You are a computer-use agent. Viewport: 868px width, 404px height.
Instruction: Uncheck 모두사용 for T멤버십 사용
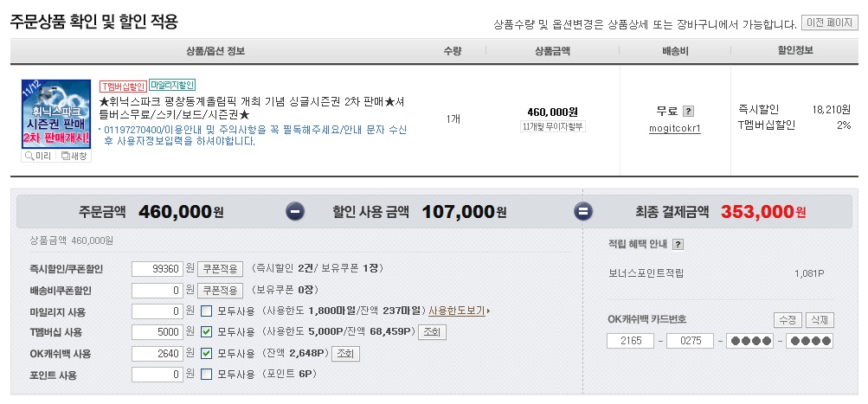(x=206, y=332)
